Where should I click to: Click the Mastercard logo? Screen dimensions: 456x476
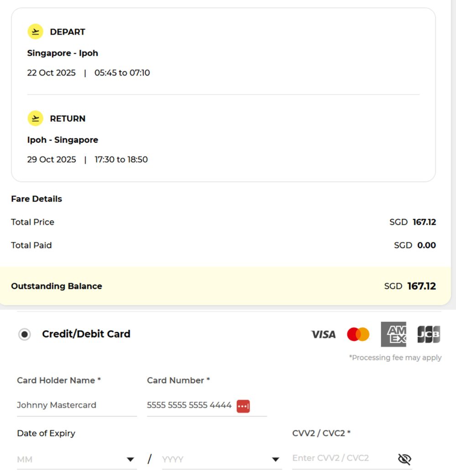(x=358, y=334)
